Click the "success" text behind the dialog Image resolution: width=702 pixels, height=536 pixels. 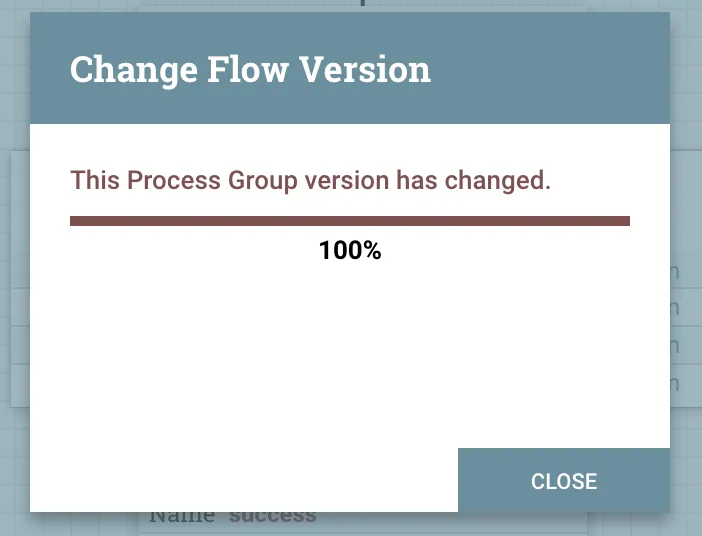coord(273,518)
